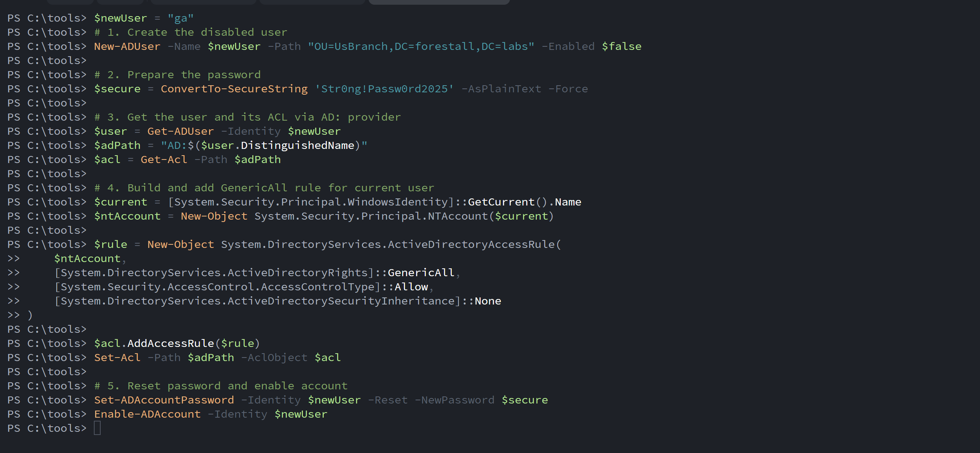
Task: Click the New-ADUser command text
Action: (x=127, y=46)
